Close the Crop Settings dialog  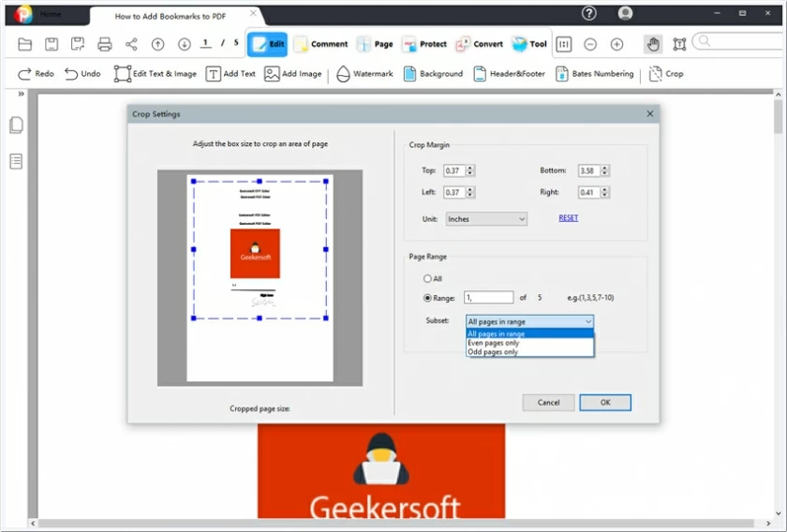tap(650, 114)
